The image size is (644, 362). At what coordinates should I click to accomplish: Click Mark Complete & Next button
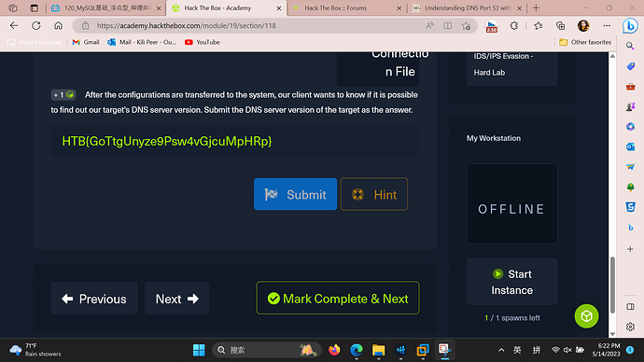click(x=338, y=299)
